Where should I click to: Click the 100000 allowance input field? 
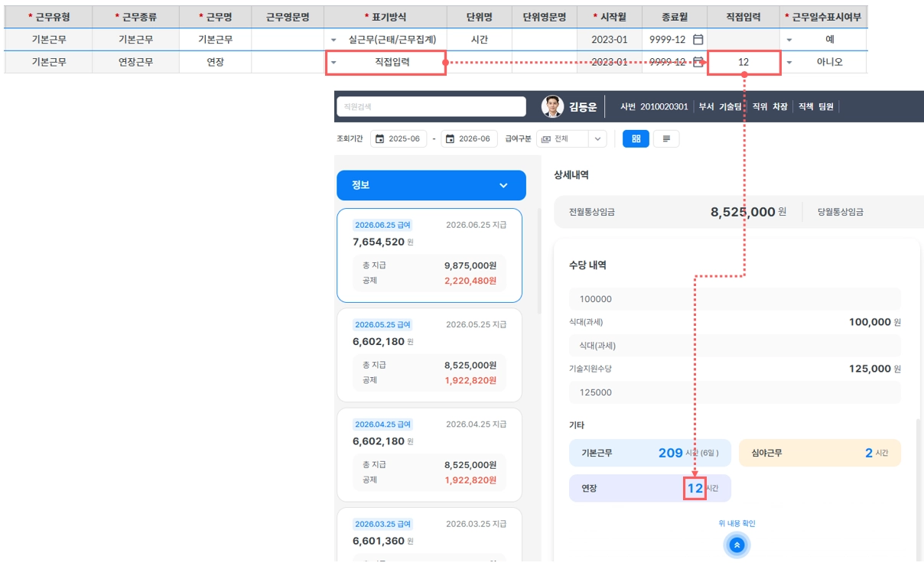click(x=735, y=299)
